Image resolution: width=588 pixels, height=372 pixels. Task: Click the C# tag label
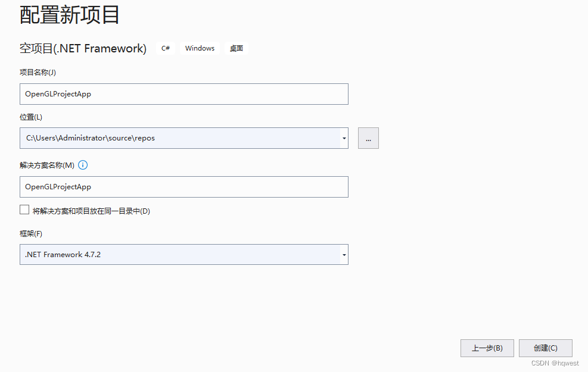pyautogui.click(x=166, y=48)
